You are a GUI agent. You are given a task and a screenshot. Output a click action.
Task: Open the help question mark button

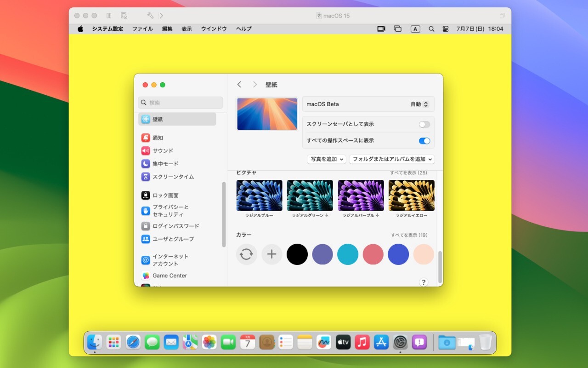click(x=424, y=282)
